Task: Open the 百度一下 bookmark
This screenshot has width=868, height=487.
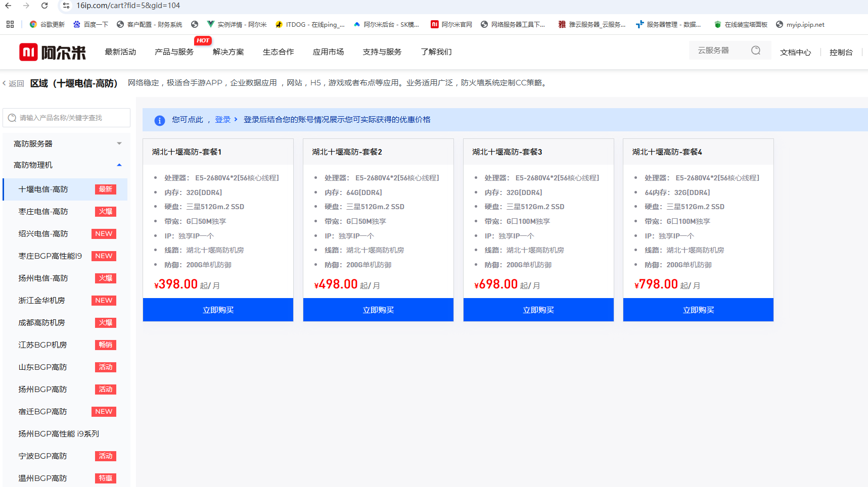Action: (x=90, y=24)
